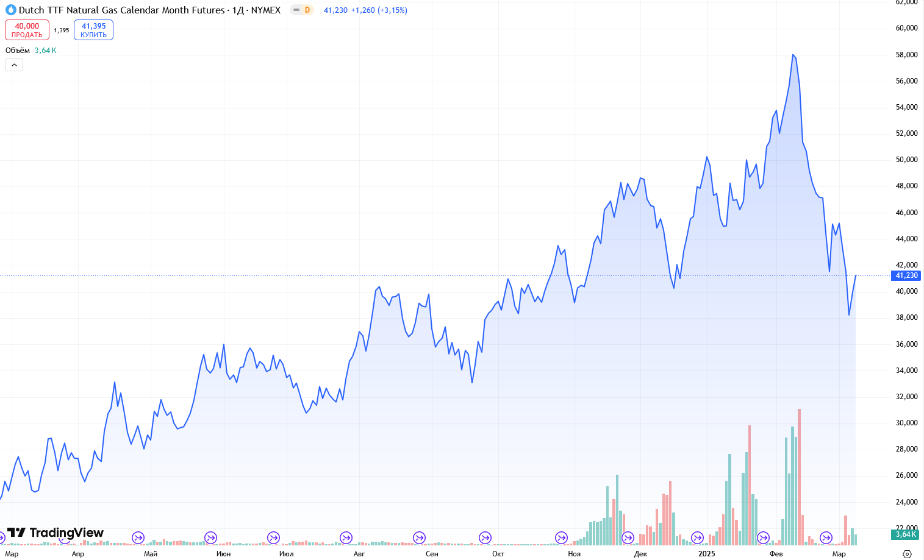Click the 2025 label on time axis

(x=706, y=553)
